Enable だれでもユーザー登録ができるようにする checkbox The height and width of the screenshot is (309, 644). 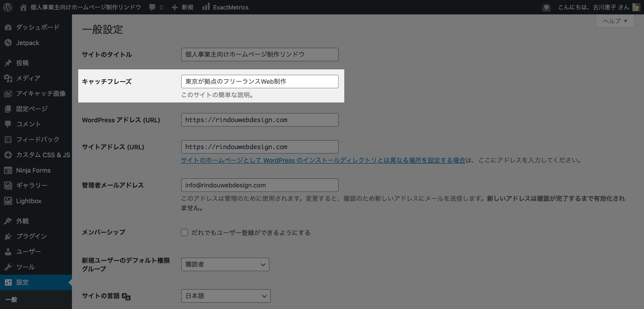(x=185, y=233)
